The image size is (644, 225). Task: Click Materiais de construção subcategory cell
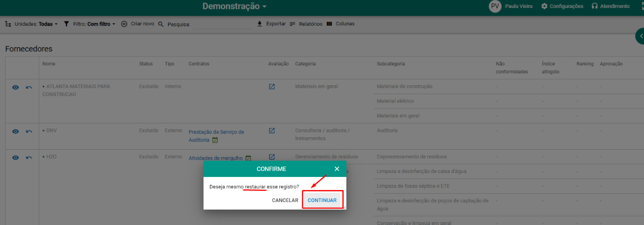point(404,86)
